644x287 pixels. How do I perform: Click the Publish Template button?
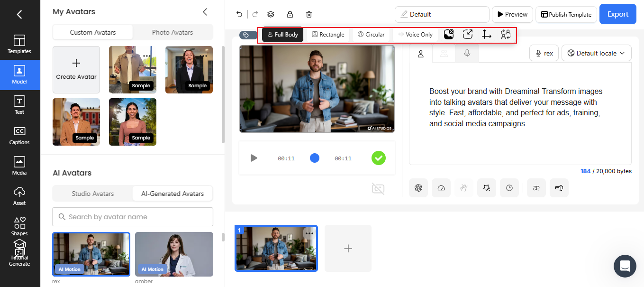pos(566,15)
